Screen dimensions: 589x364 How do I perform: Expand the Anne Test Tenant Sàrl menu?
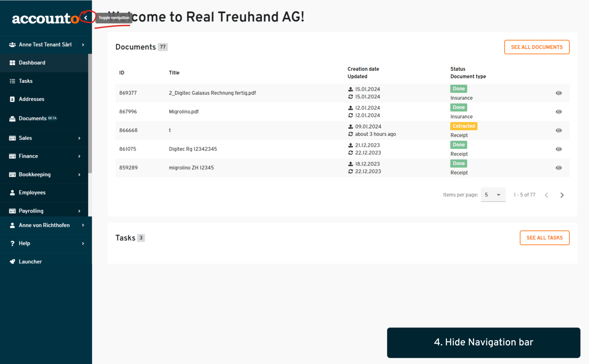pyautogui.click(x=46, y=45)
